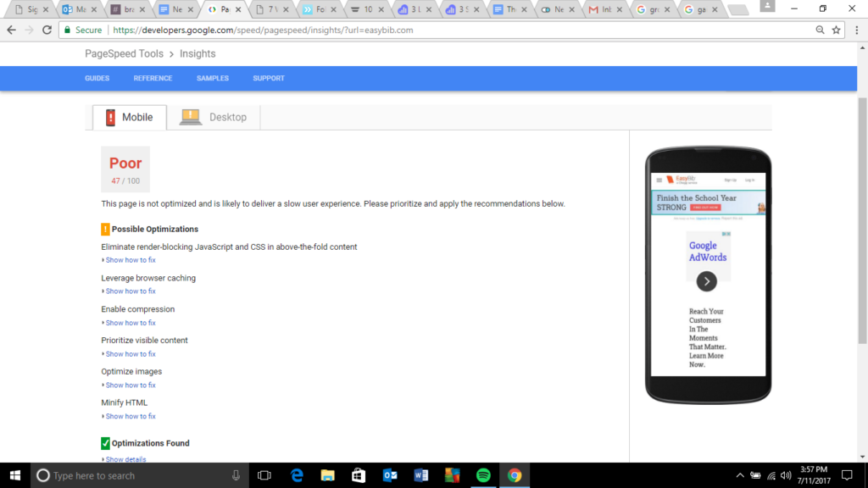Click the Chrome icon in the taskbar

pos(515,475)
